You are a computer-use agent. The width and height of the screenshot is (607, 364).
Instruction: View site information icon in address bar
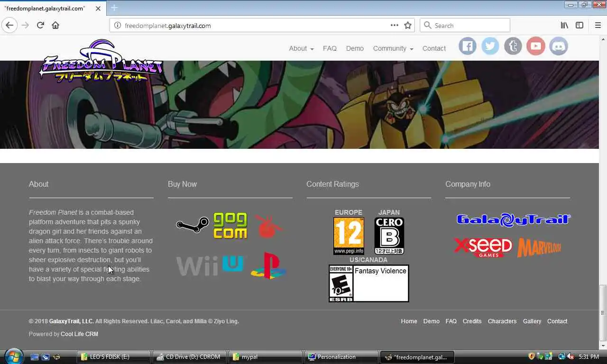coord(118,25)
